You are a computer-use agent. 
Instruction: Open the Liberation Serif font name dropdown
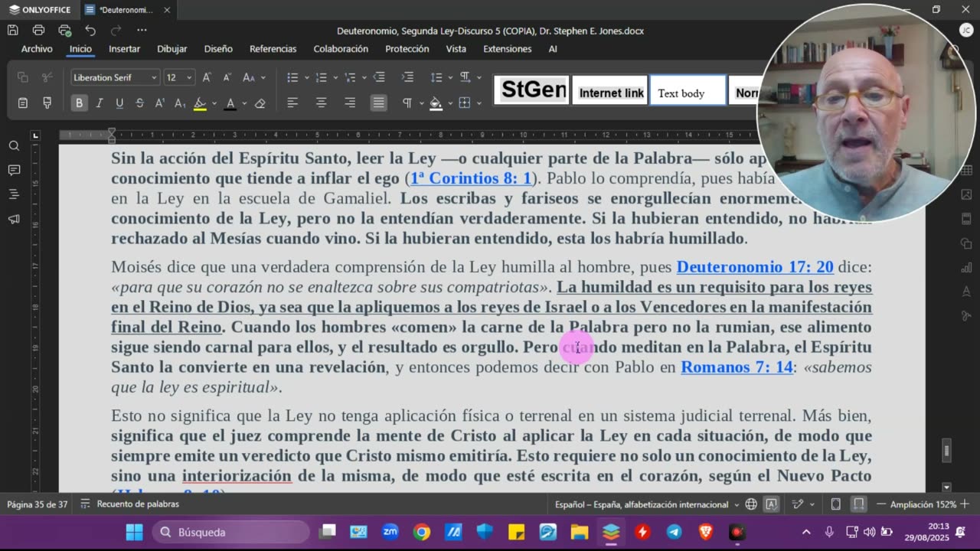pyautogui.click(x=154, y=77)
